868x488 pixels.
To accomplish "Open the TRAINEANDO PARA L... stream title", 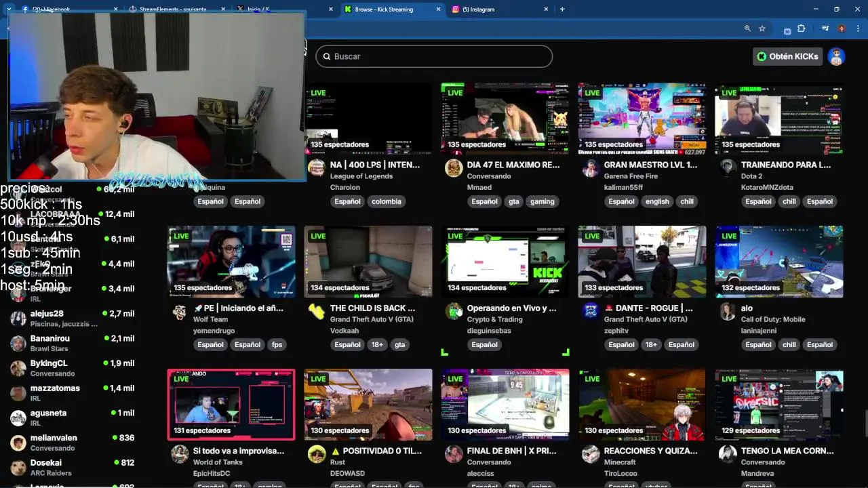I will coord(786,165).
